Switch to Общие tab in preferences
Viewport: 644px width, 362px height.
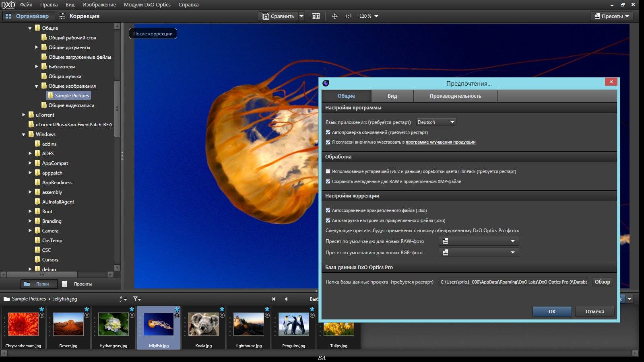[x=346, y=96]
